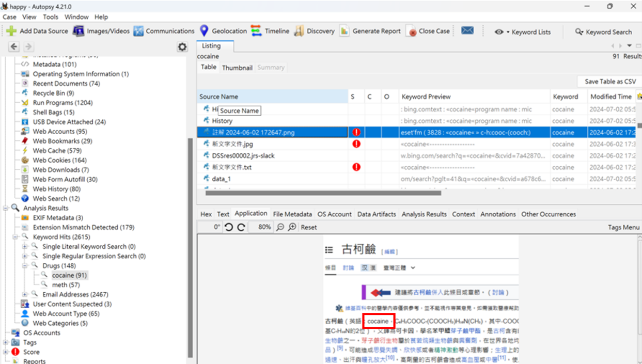The width and height of the screenshot is (642, 364).
Task: Open the Discovery tool
Action: (x=314, y=31)
